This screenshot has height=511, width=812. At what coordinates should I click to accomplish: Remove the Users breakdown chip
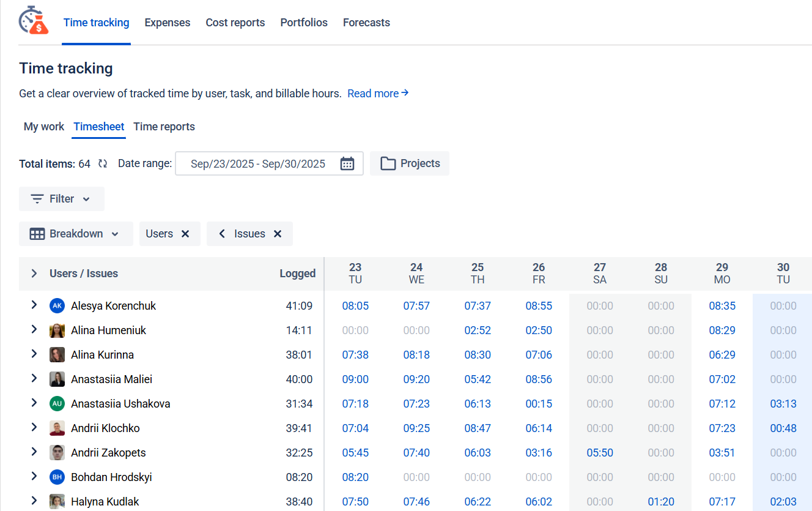pos(185,234)
